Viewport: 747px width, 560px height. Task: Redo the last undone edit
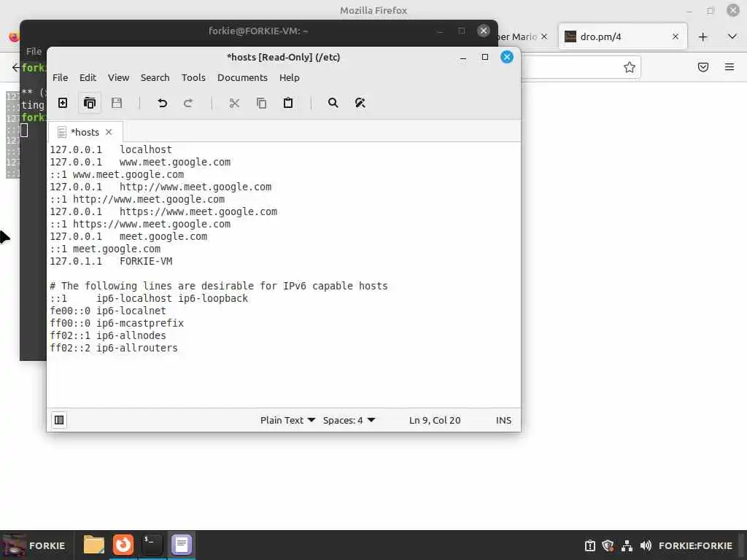coord(188,103)
